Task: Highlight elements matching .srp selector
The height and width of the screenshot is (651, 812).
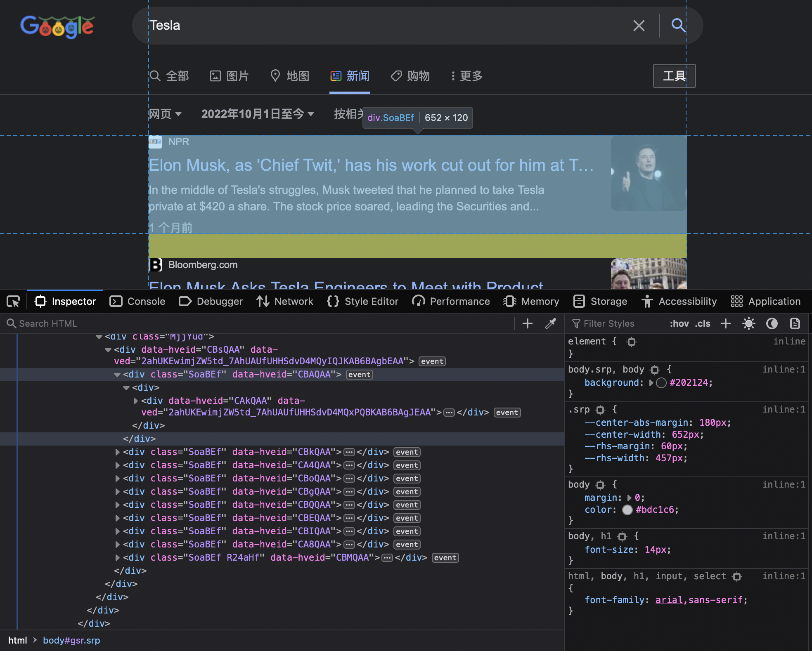Action: coord(600,410)
